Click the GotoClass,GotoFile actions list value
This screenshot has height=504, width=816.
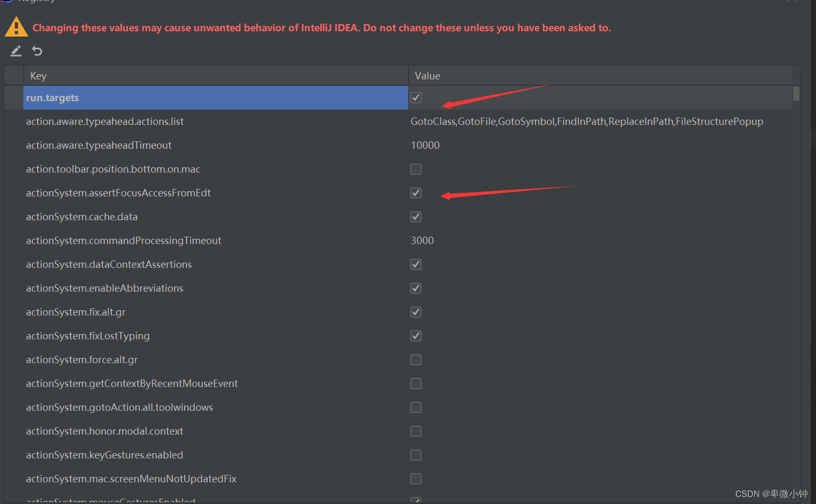pyautogui.click(x=587, y=121)
